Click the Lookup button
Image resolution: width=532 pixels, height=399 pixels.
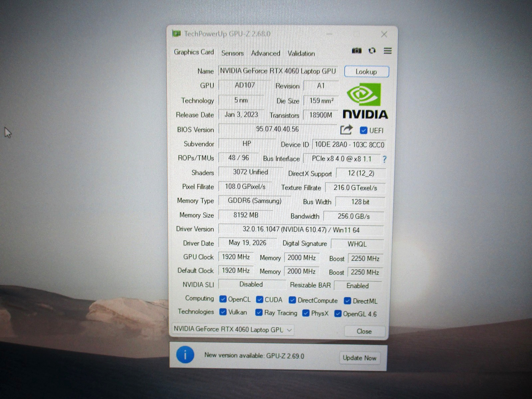click(x=366, y=71)
